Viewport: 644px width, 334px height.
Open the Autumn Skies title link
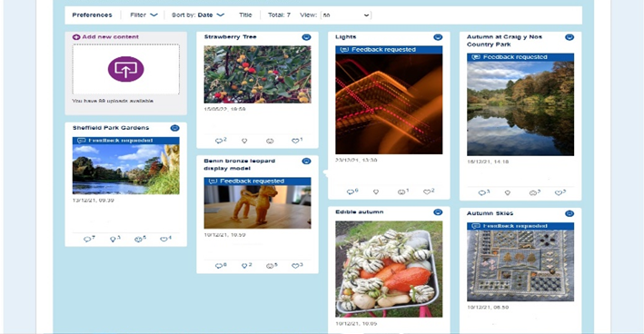tap(490, 213)
